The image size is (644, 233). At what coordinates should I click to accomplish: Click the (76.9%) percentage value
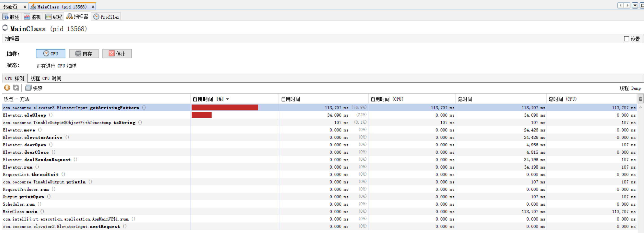click(x=359, y=107)
